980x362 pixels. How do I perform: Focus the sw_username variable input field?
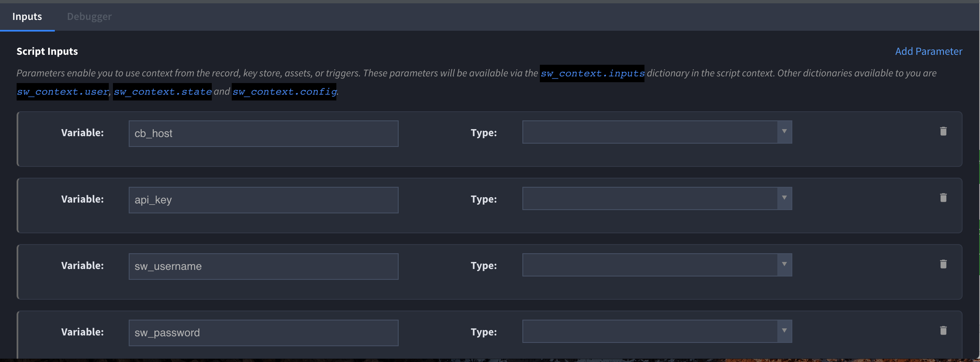click(264, 267)
